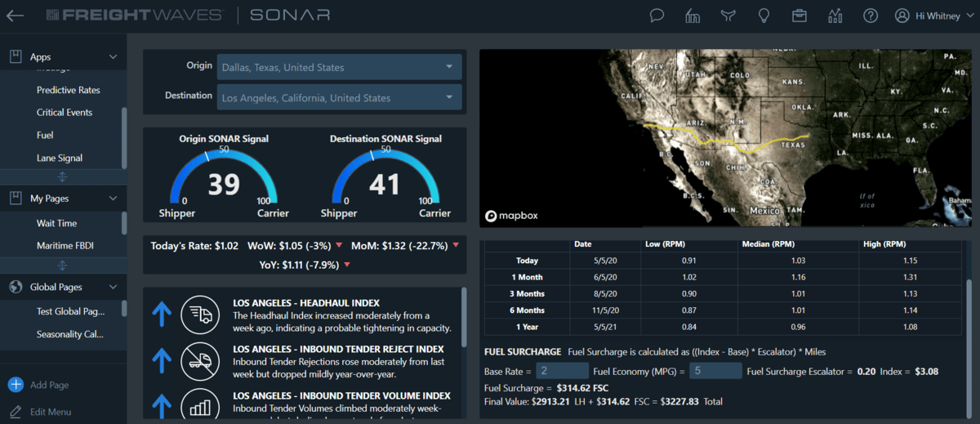Open the lightbulb ideas icon

(x=764, y=16)
